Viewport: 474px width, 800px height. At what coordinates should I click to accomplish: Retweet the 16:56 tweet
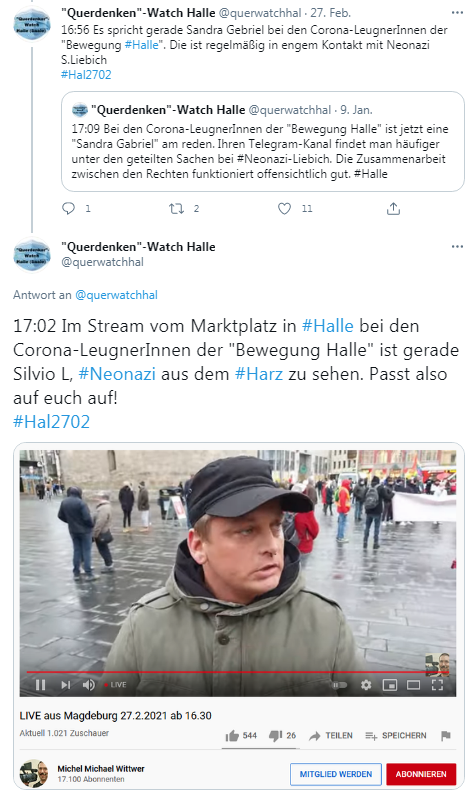[177, 208]
